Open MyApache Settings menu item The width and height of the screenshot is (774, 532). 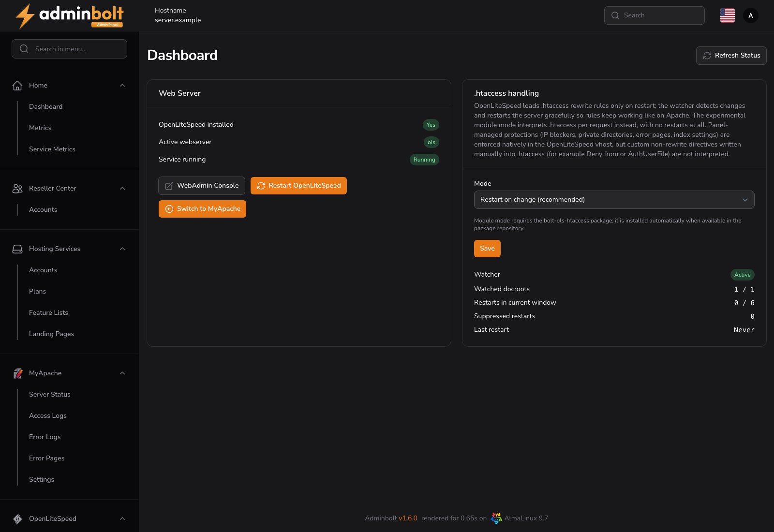[42, 480]
